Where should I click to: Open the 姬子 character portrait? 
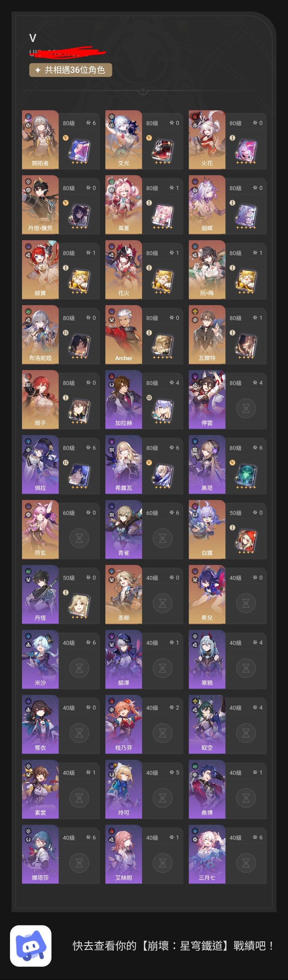tap(40, 400)
